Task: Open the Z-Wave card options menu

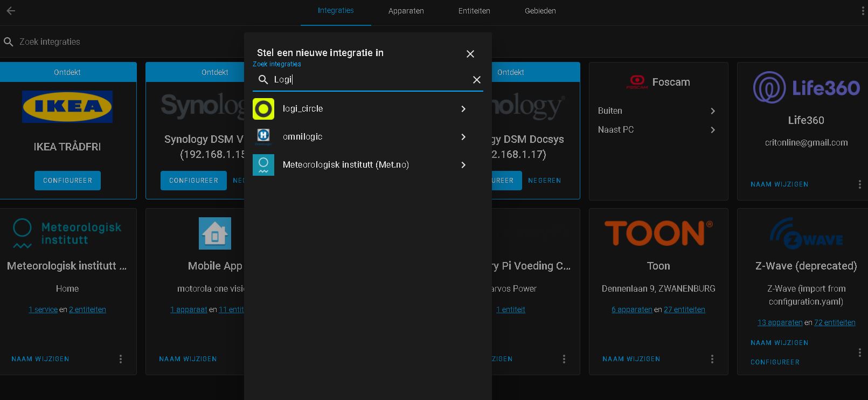Action: pyautogui.click(x=859, y=353)
